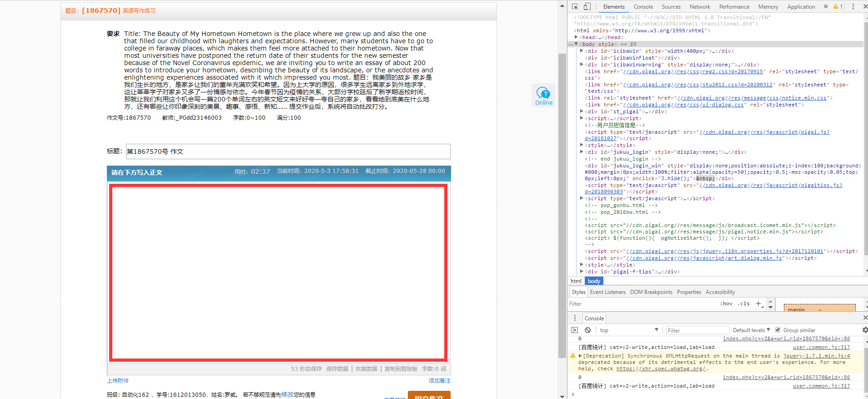The width and height of the screenshot is (868, 399).
Task: Show the console sidebar
Action: (575, 330)
